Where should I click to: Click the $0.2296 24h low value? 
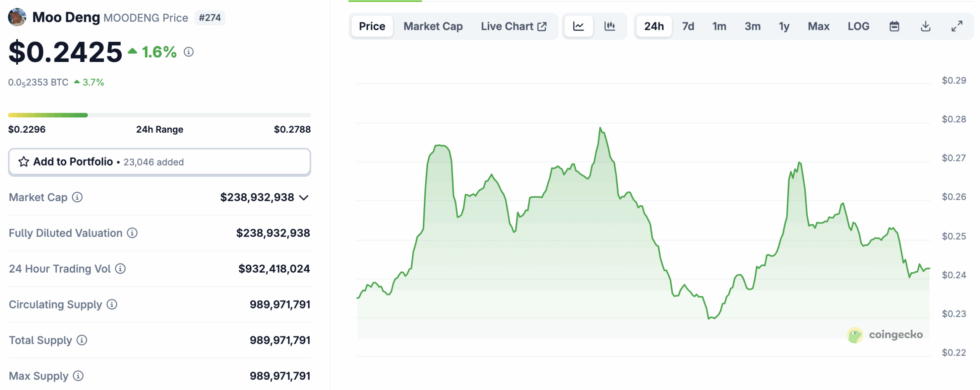27,129
